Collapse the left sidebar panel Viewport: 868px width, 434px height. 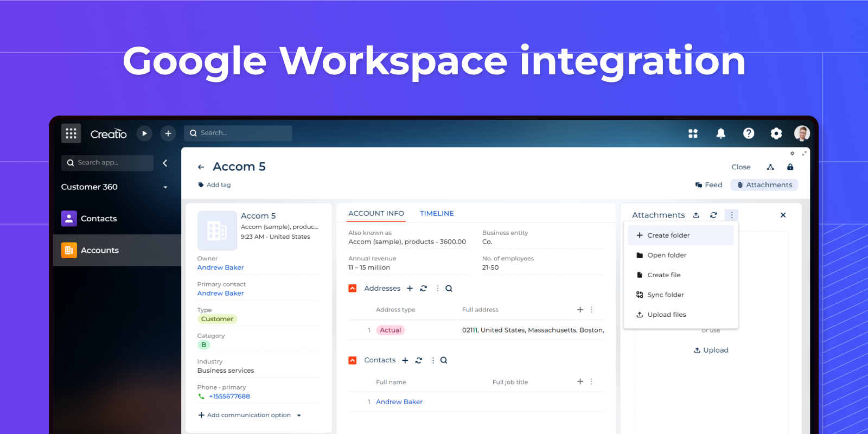(x=165, y=163)
